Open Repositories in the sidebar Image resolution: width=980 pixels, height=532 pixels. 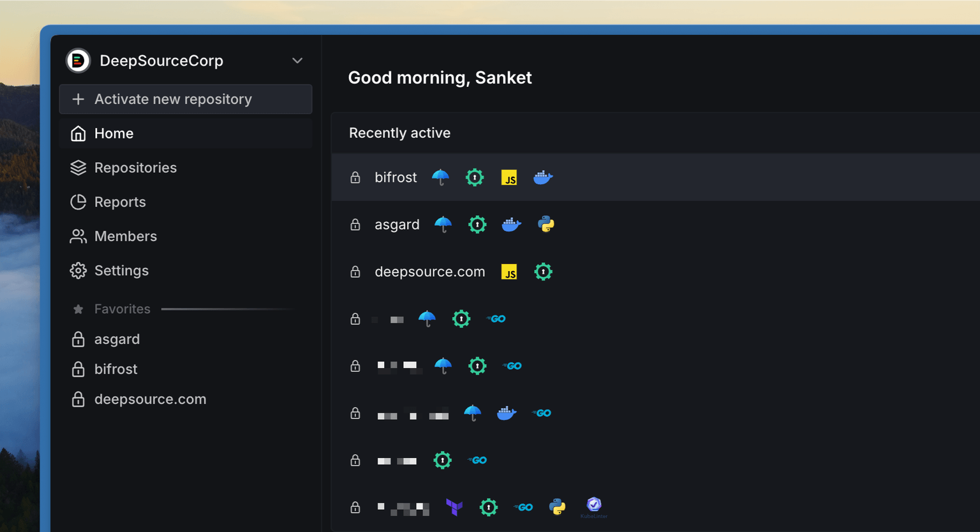(186, 168)
